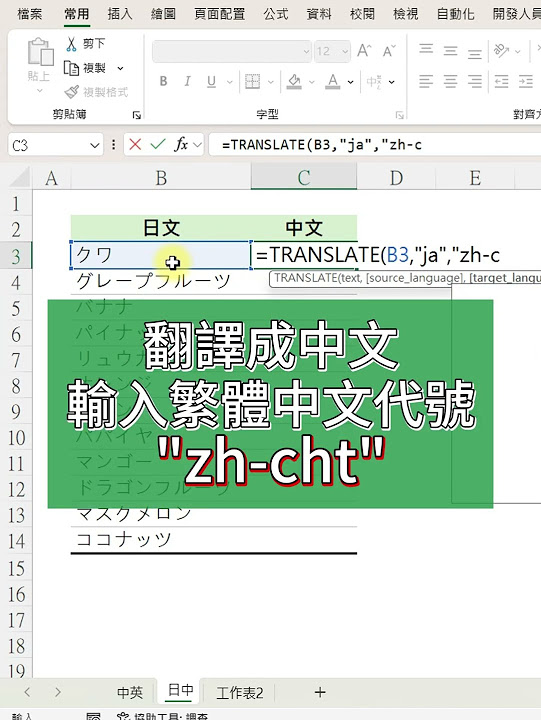
Task: Click the Copy icon
Action: point(71,68)
